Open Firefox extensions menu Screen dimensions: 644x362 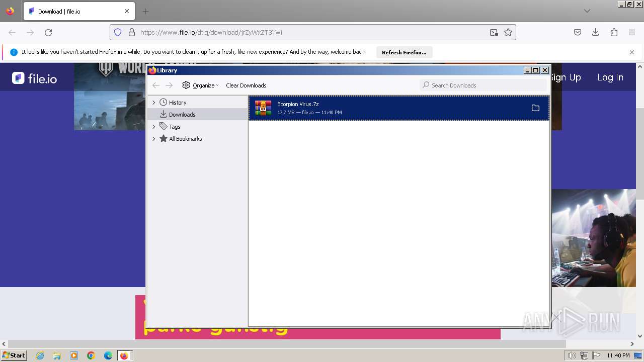[x=614, y=32]
